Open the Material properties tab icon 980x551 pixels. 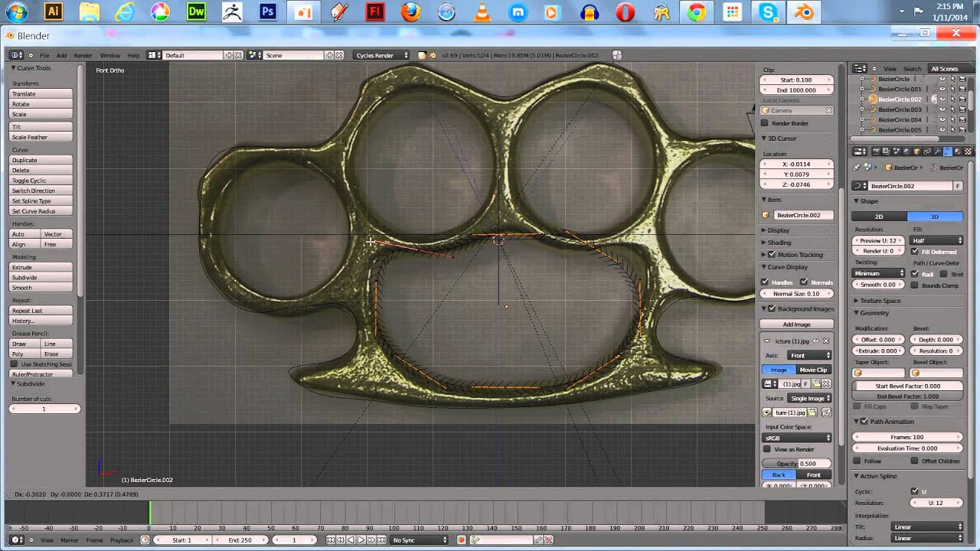[958, 151]
